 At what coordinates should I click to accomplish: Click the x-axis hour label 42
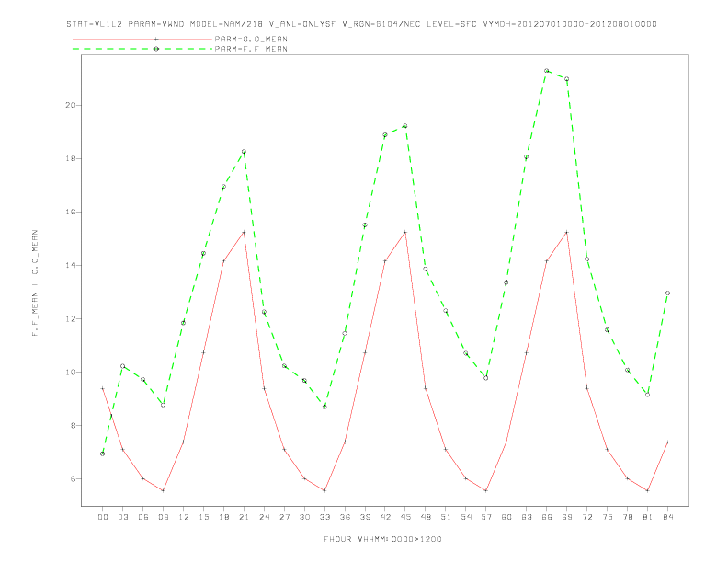[x=385, y=517]
